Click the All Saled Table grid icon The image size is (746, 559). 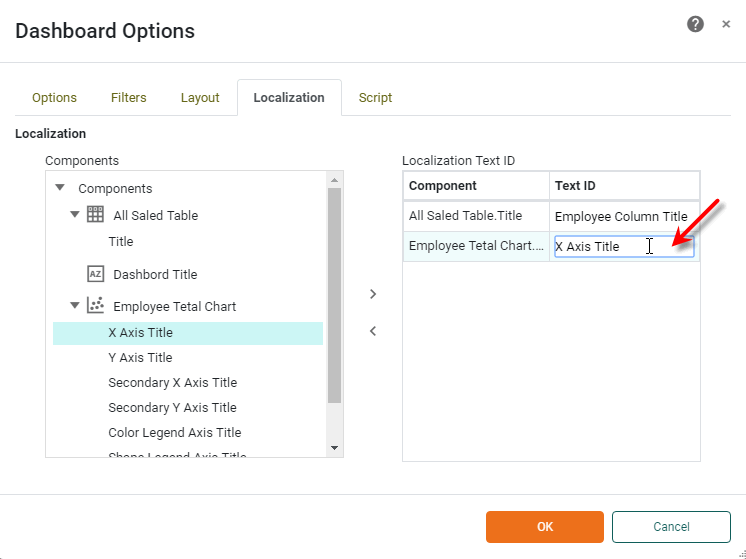tap(96, 214)
